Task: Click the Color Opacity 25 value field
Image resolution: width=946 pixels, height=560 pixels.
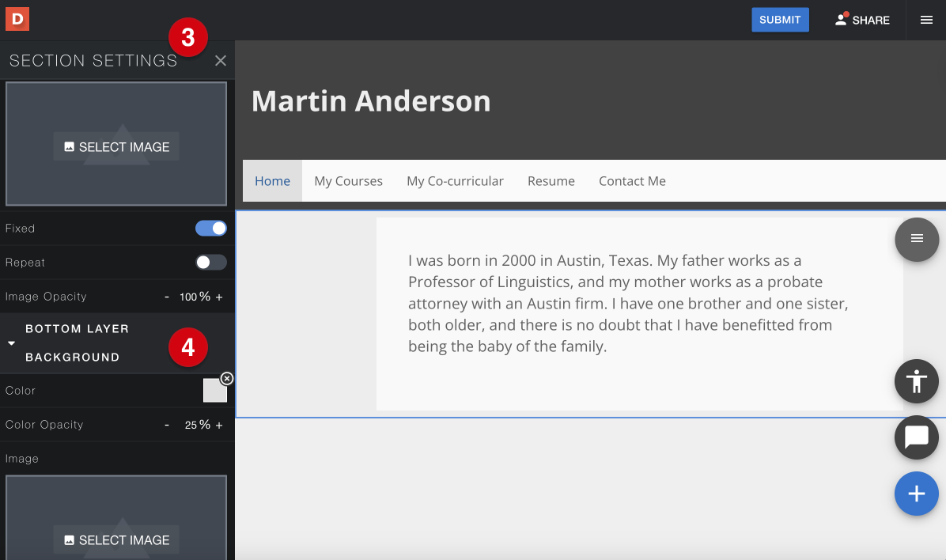Action: [x=191, y=425]
